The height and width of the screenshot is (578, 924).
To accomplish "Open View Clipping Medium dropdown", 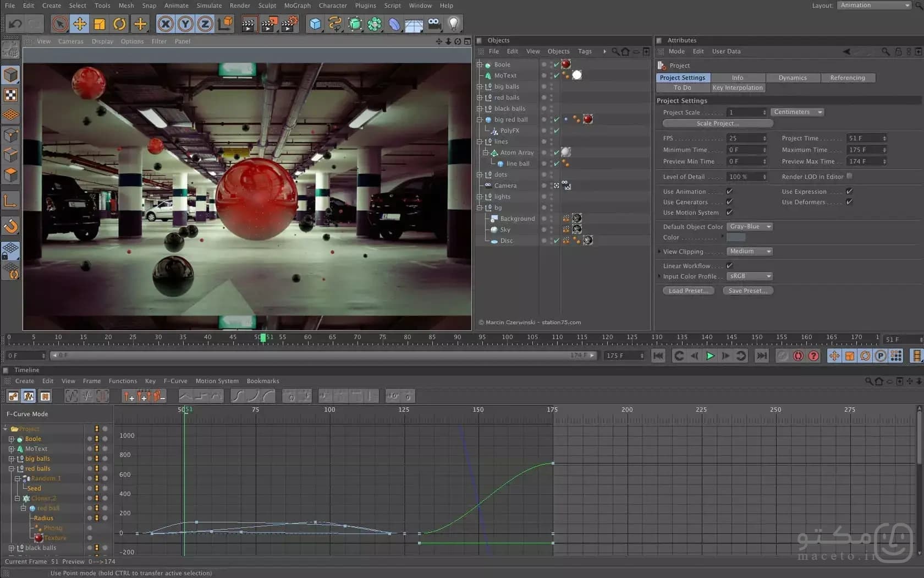I will [750, 252].
